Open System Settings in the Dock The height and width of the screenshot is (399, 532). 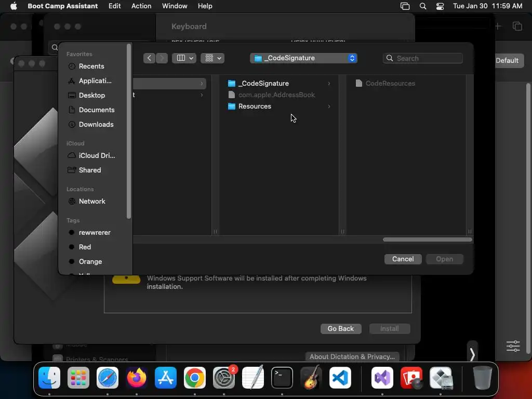point(224,377)
